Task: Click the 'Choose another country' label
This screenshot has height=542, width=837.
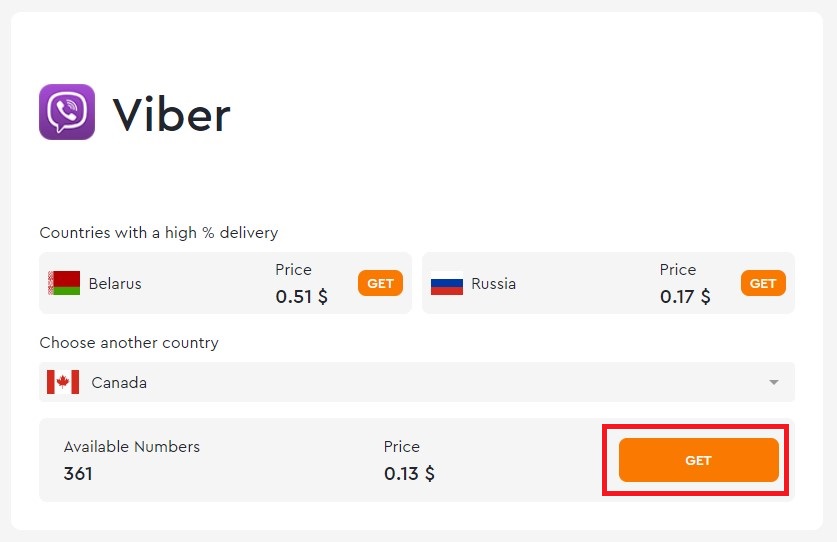Action: click(128, 343)
